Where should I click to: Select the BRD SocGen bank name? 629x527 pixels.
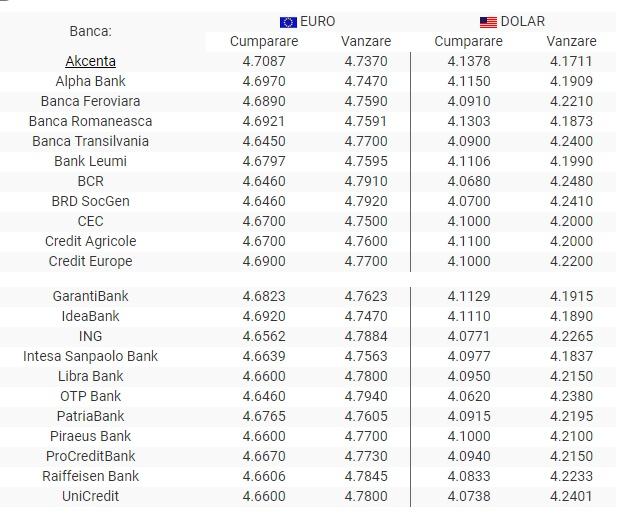(90, 201)
